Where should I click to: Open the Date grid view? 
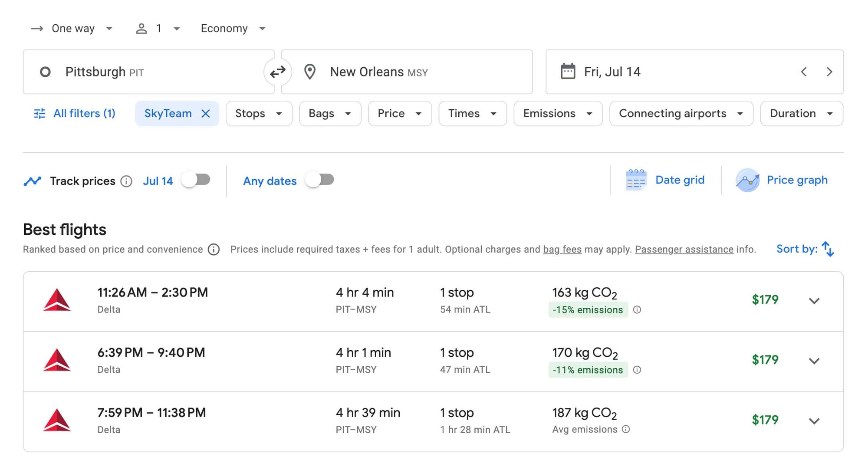[x=666, y=180]
